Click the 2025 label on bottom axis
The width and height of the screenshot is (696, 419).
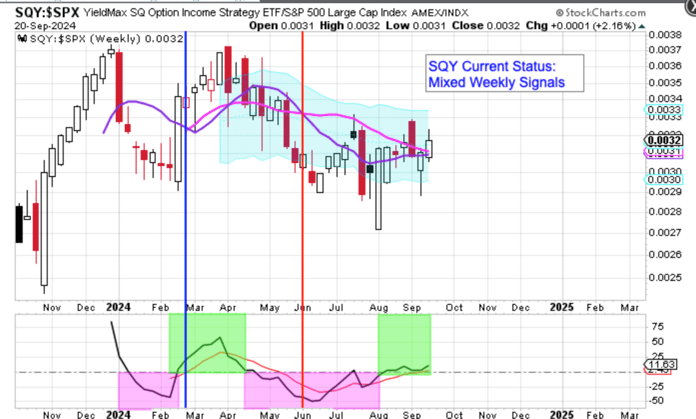pos(561,413)
